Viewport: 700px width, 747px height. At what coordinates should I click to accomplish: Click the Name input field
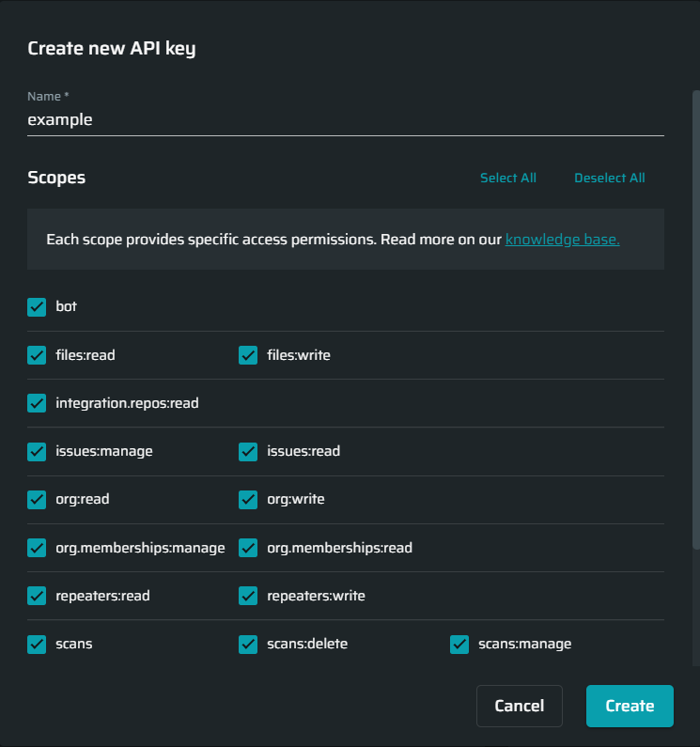point(345,119)
